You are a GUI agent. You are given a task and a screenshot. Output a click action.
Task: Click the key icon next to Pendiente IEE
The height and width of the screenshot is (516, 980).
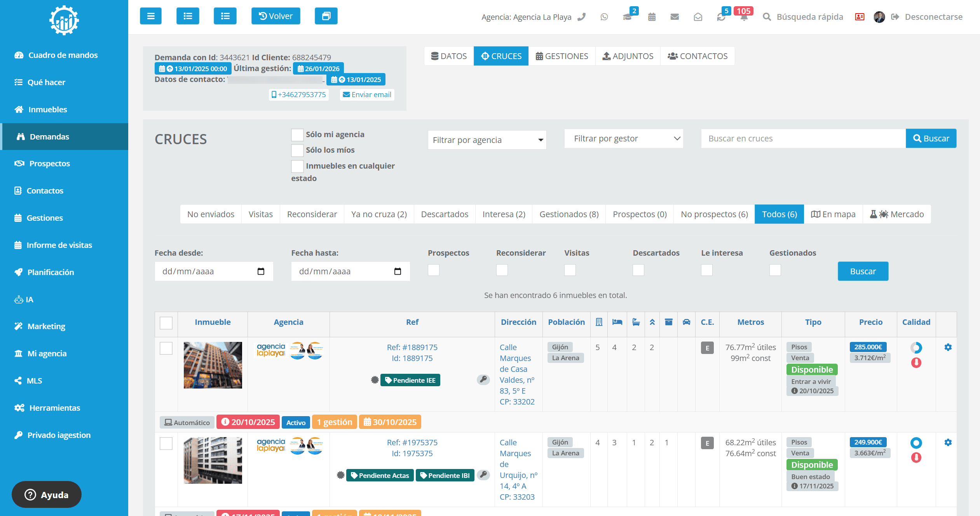(483, 379)
